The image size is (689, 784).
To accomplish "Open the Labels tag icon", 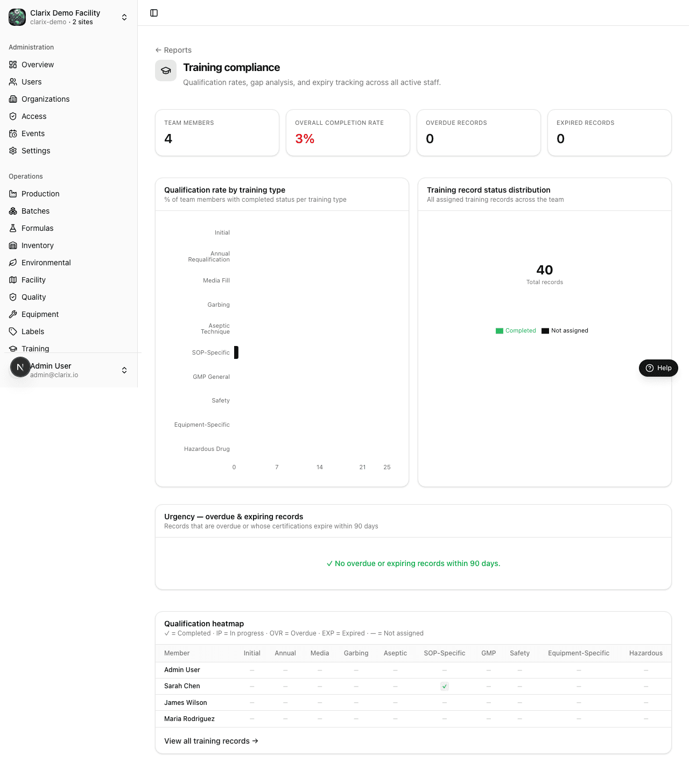I will pyautogui.click(x=13, y=331).
